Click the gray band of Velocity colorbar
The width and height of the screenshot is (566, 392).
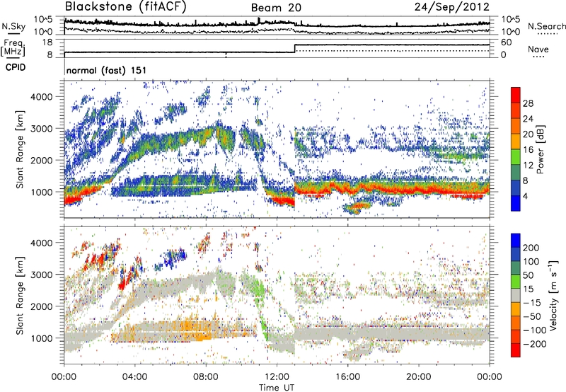click(516, 296)
